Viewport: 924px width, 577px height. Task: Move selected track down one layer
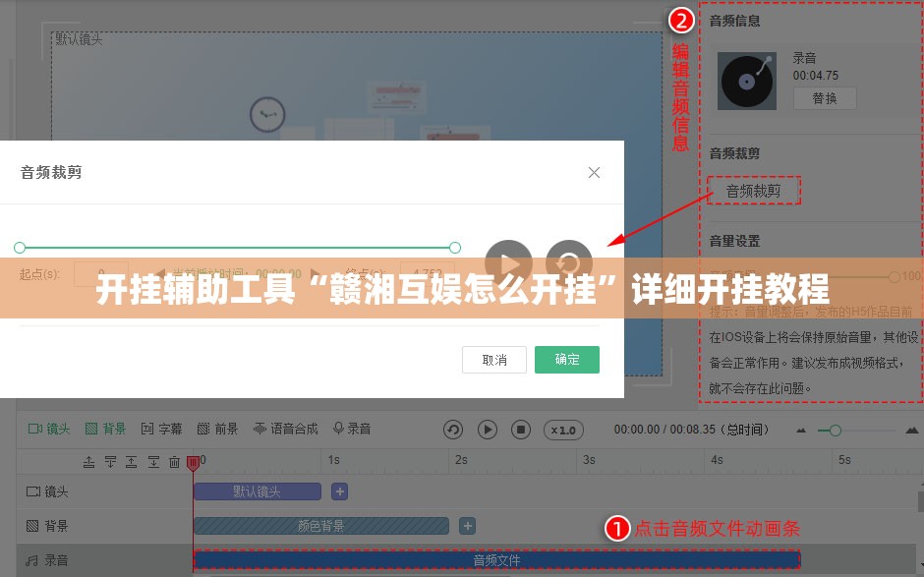110,462
